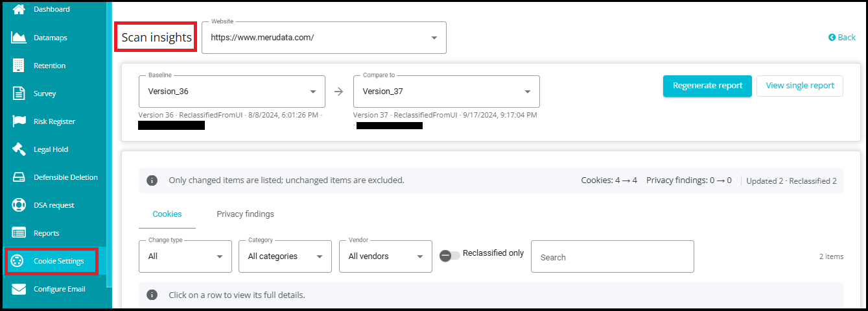Open Datamaps chart icon in sidebar
Image resolution: width=868 pixels, height=311 pixels.
19,38
